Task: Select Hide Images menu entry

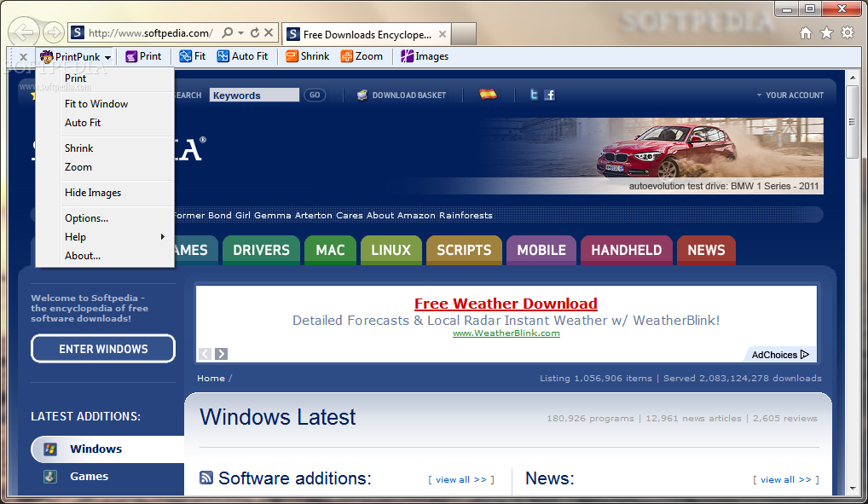Action: point(105,192)
